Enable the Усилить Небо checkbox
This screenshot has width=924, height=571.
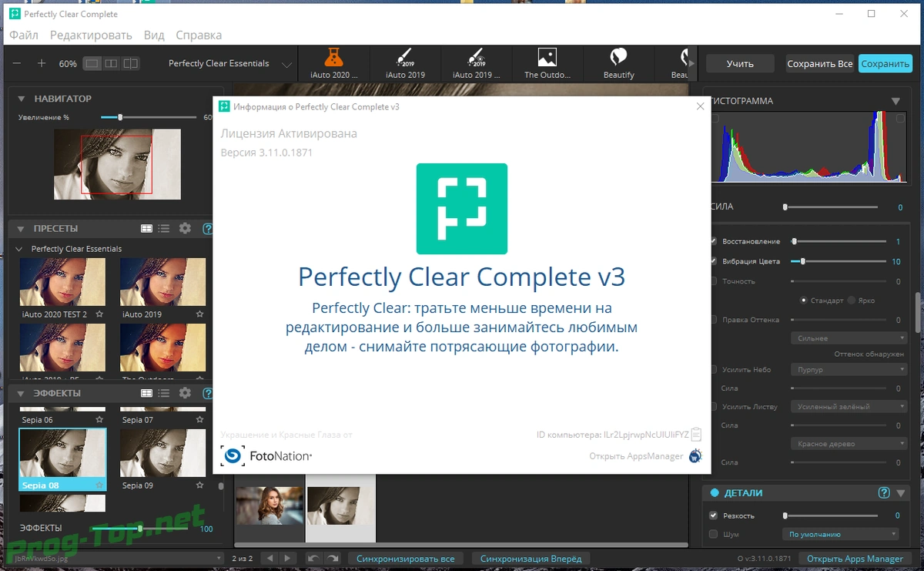point(713,370)
